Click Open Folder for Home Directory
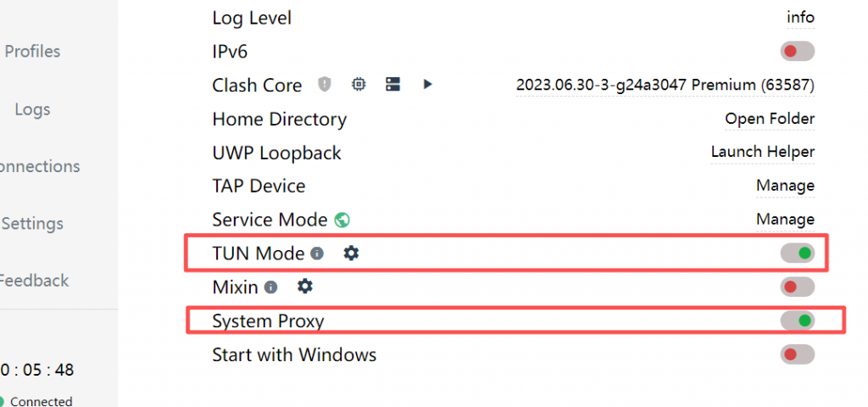Screen dimensions: 868x407 [769, 119]
